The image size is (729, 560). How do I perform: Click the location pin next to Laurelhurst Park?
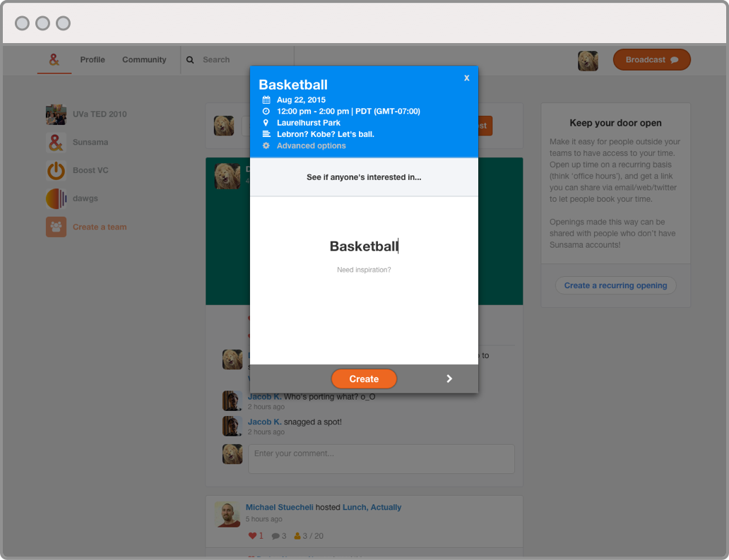pyautogui.click(x=266, y=123)
